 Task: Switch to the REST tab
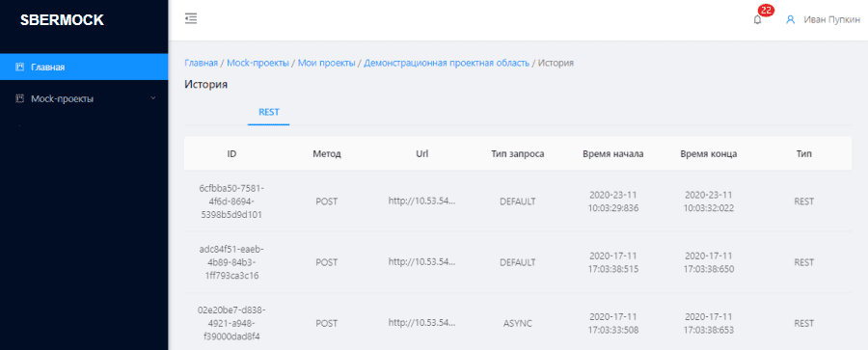tap(269, 112)
